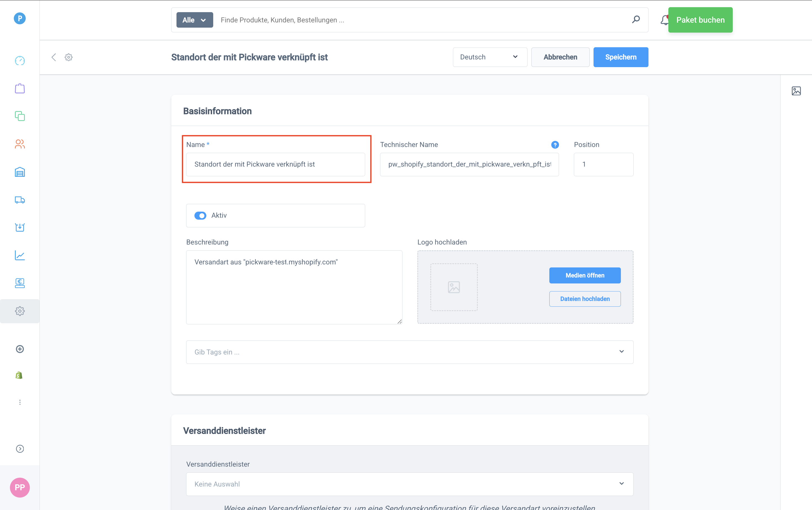Toggle the Aktiv switch off
812x510 pixels.
point(200,215)
